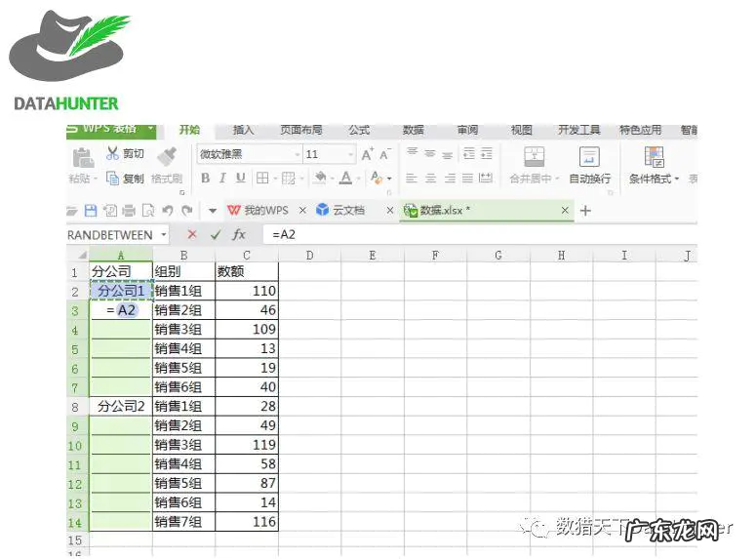Increase font size with the A+ icon
The image size is (756, 559).
pyautogui.click(x=367, y=154)
